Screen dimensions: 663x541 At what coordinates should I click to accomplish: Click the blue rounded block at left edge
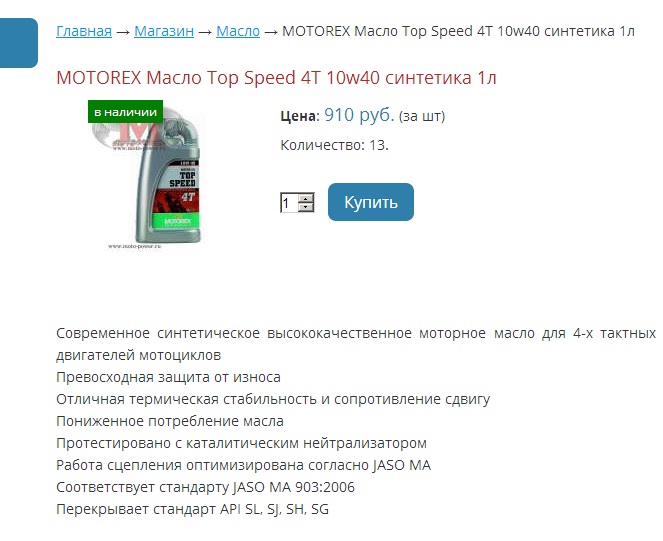click(19, 43)
